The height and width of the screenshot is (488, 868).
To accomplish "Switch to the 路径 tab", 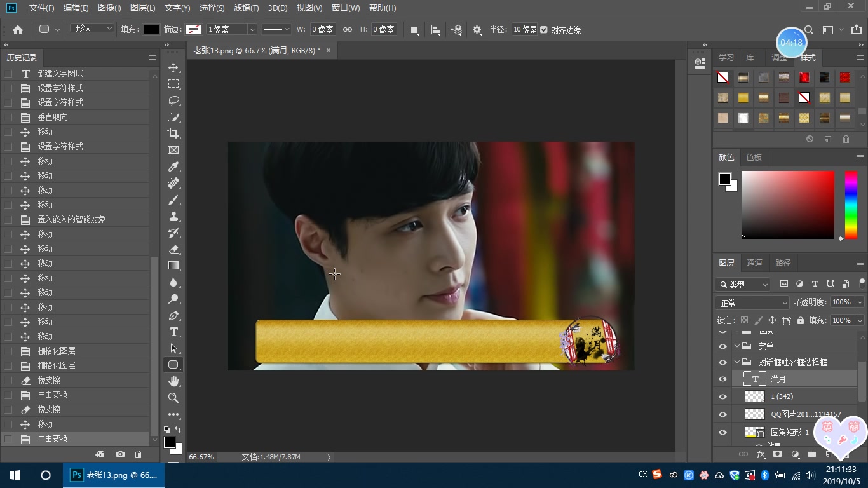I will tap(783, 262).
